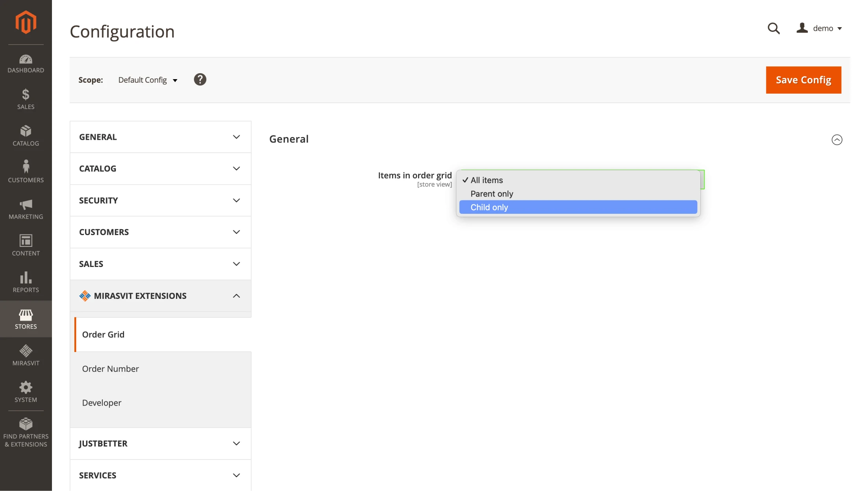Collapse the MIRASVIT EXTENSIONS section
The image size is (868, 491).
click(160, 296)
